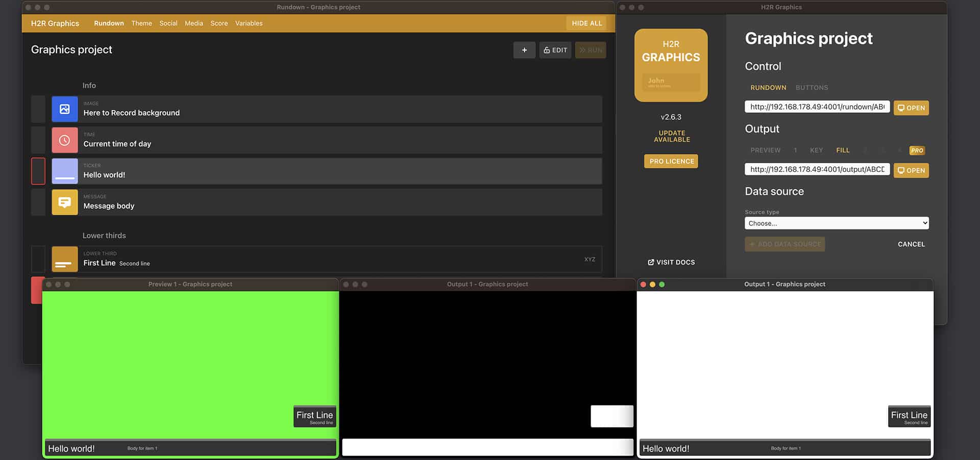Click the purple Ticker item icon

click(65, 171)
